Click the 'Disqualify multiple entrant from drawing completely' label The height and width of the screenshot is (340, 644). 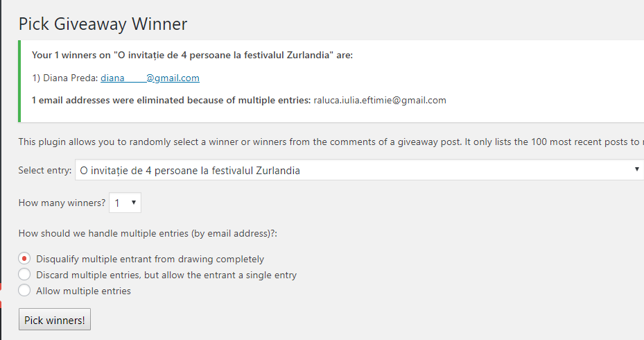150,260
